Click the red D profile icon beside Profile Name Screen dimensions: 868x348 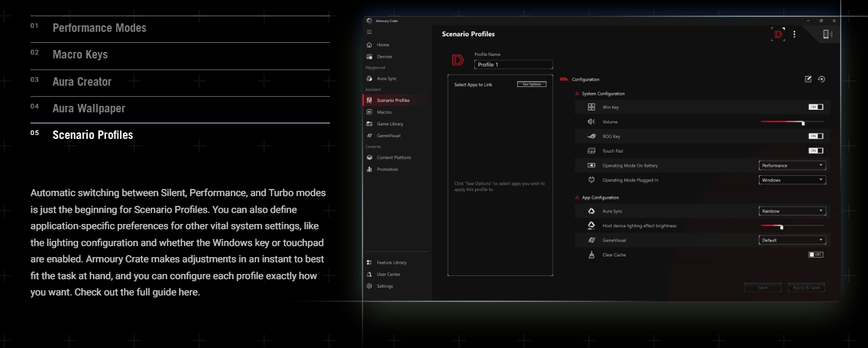tap(458, 60)
